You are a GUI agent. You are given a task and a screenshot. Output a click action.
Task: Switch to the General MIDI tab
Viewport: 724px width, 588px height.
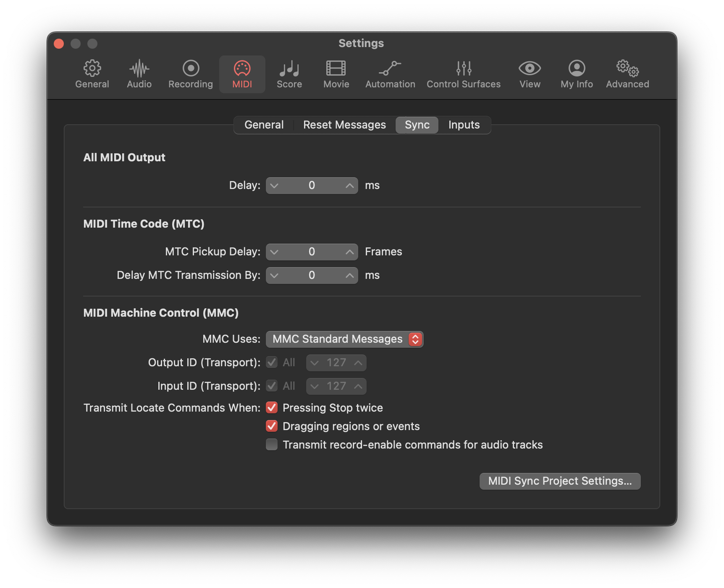click(264, 125)
